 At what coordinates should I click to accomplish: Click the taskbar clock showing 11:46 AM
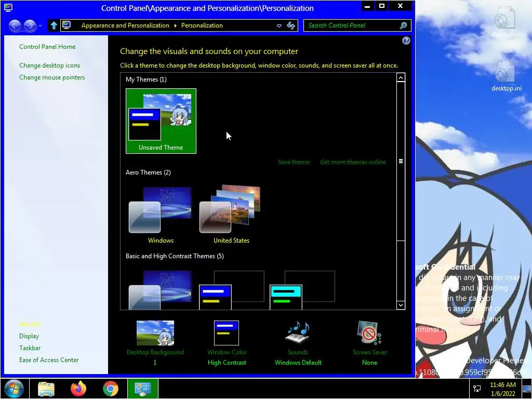coord(503,389)
